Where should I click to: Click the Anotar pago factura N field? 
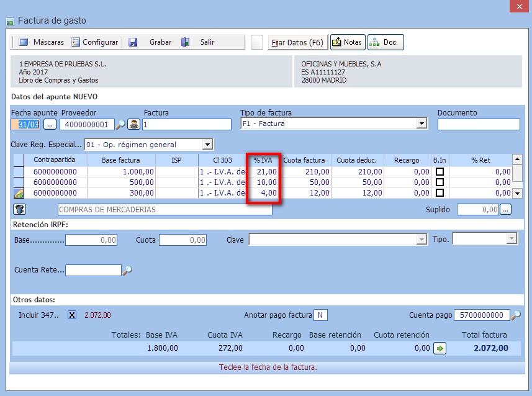(320, 315)
